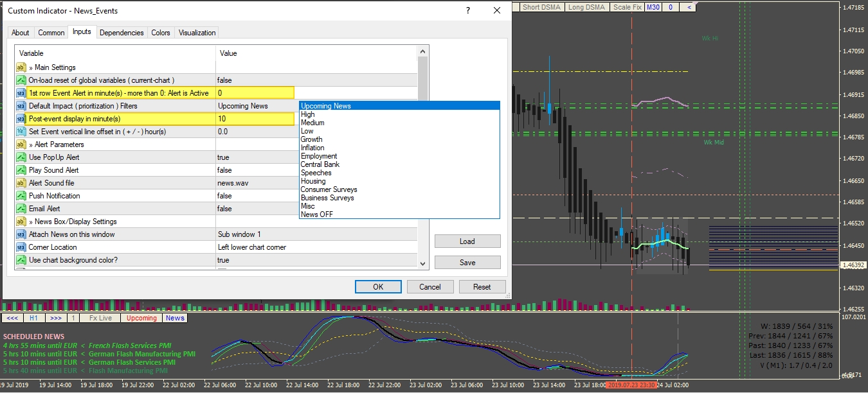
Task: Open the Dependencies tab
Action: (122, 33)
